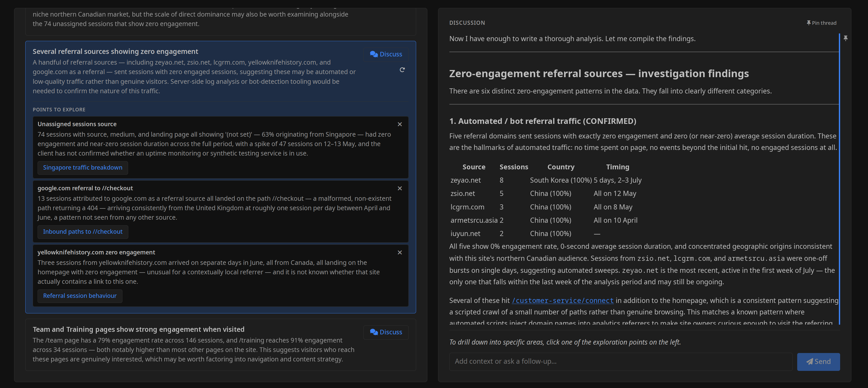
Task: Focus the Add context or follow-up field
Action: pyautogui.click(x=621, y=362)
